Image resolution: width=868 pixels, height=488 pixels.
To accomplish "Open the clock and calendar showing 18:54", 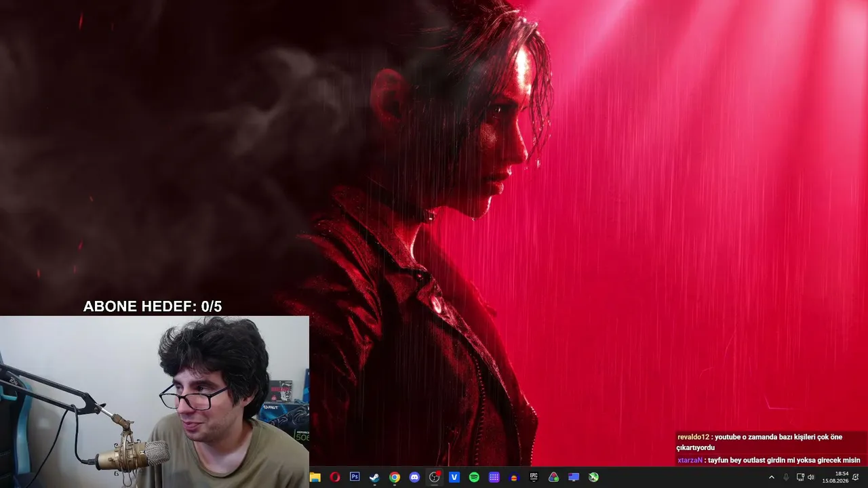I will (x=835, y=477).
